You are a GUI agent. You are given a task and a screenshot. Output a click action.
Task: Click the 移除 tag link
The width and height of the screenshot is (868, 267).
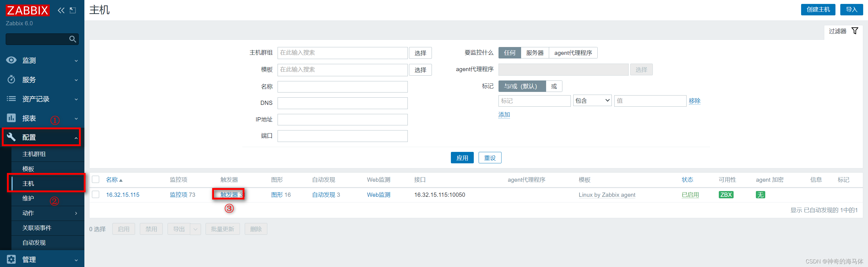point(694,101)
